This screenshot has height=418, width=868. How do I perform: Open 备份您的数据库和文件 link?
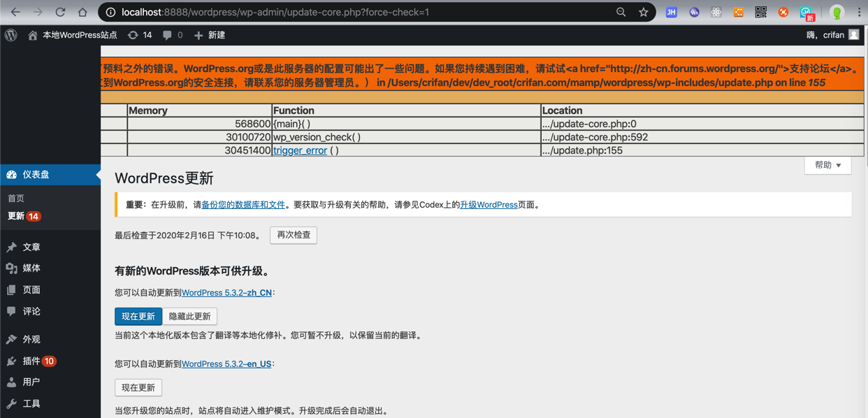click(243, 205)
